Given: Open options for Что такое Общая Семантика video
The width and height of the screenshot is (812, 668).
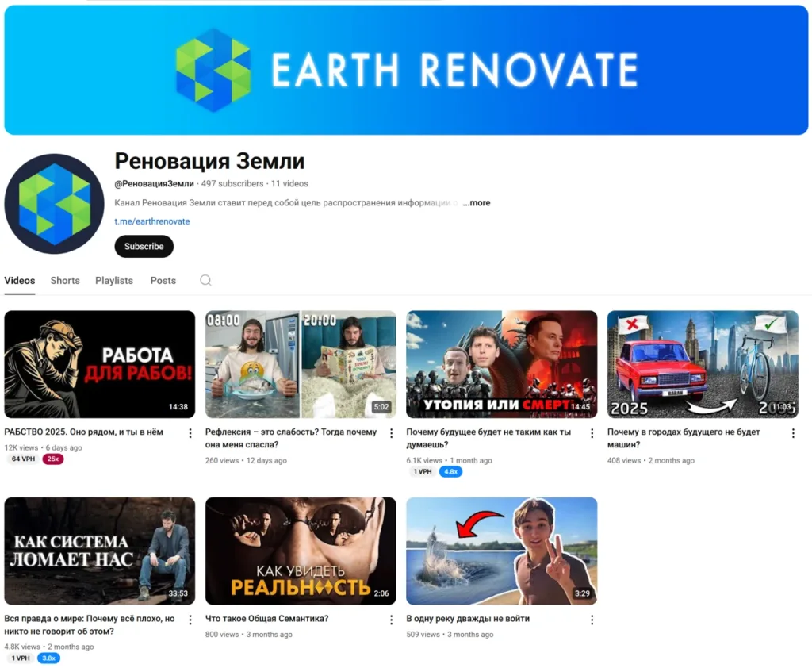Looking at the screenshot, I should (x=391, y=620).
